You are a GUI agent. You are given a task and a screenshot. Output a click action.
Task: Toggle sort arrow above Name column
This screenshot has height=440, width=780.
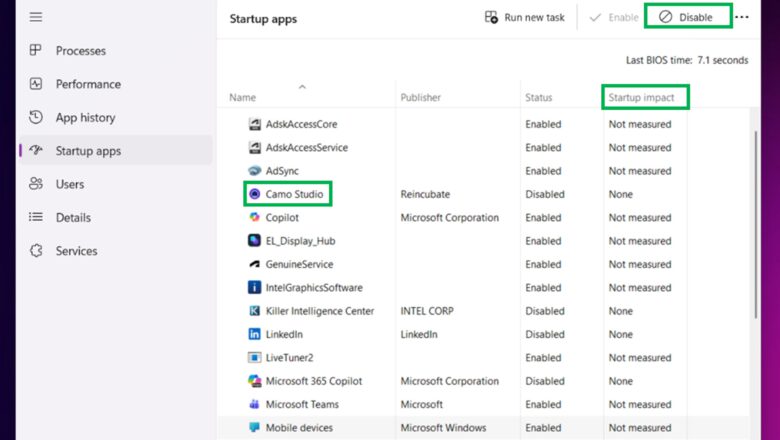tap(302, 87)
